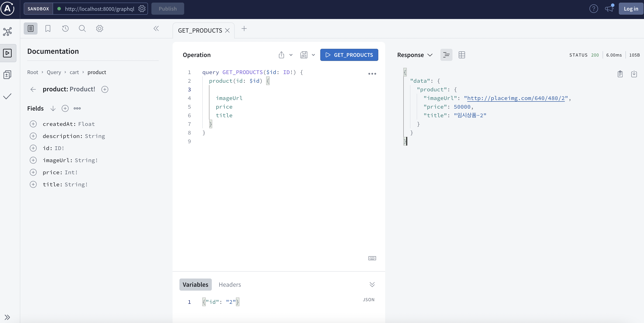Open the placeimg.com imageUrl link
The width and height of the screenshot is (644, 323).
(x=516, y=98)
